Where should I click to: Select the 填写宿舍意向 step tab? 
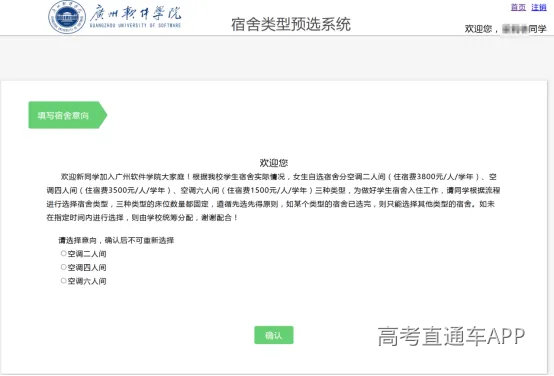tap(67, 115)
